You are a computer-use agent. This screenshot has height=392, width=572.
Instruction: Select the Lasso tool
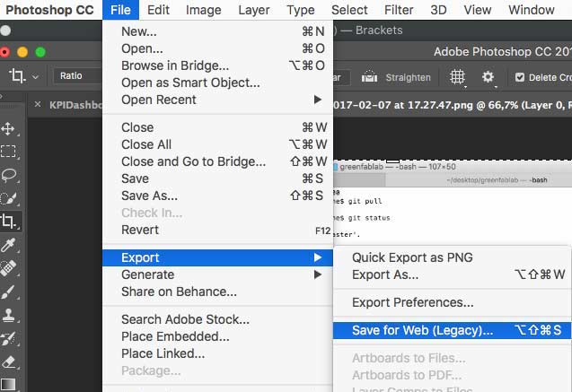[x=9, y=175]
